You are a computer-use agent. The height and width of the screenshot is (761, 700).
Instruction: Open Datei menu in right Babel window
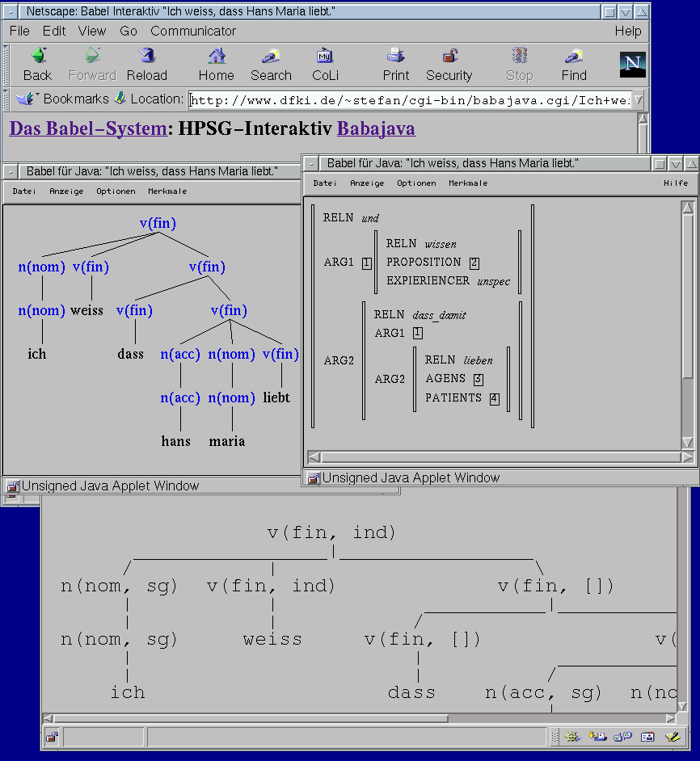324,183
